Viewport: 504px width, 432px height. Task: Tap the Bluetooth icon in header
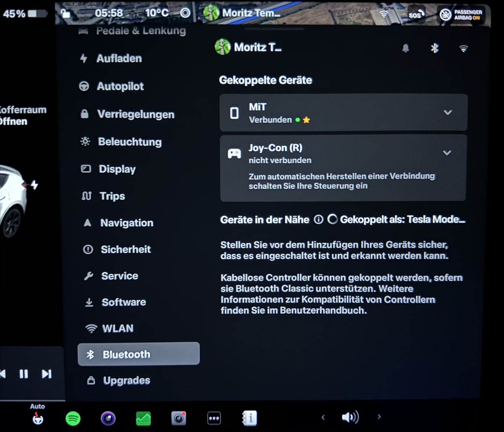(435, 48)
